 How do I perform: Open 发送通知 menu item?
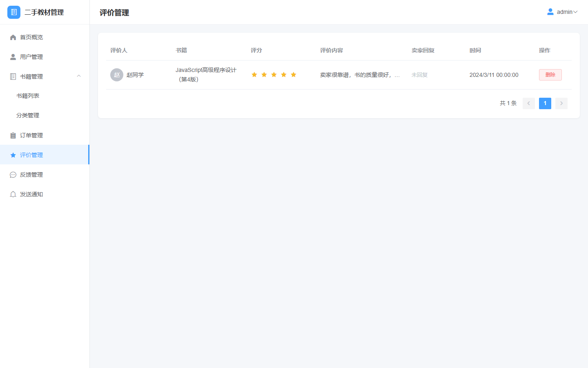click(x=45, y=194)
